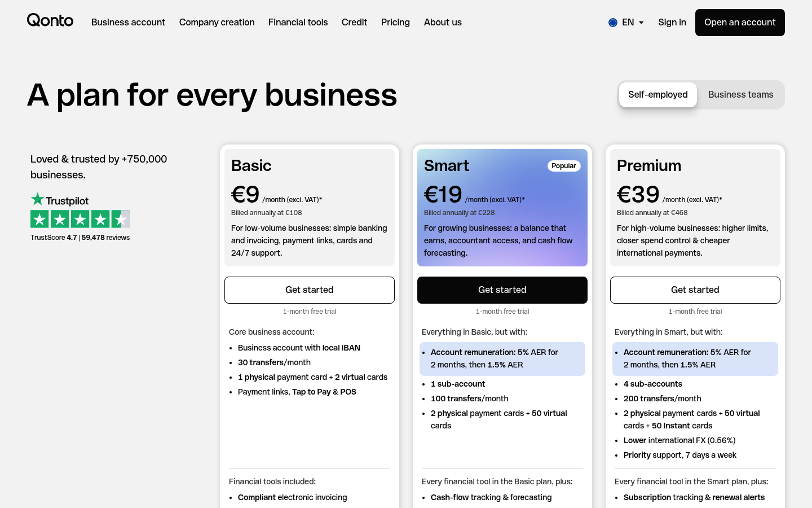
Task: Click '200 transfers/month' in Premium list
Action: click(x=663, y=398)
